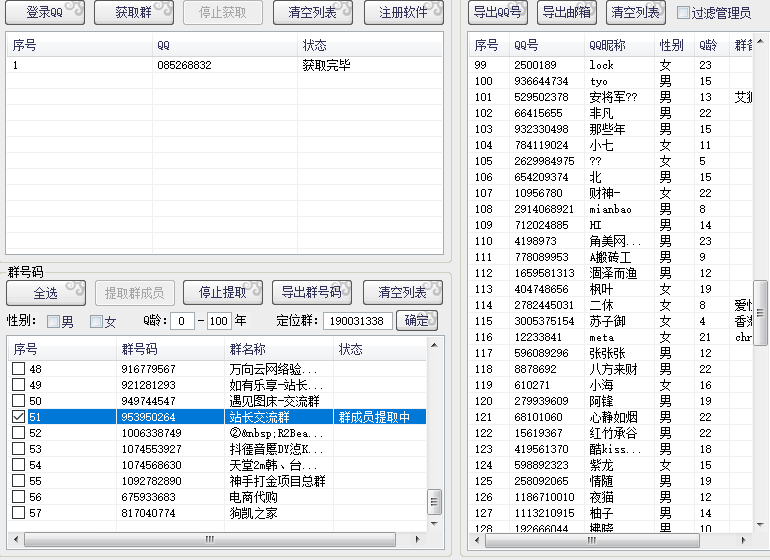Click 状态 column header in group list
The image size is (770, 560).
(x=380, y=349)
